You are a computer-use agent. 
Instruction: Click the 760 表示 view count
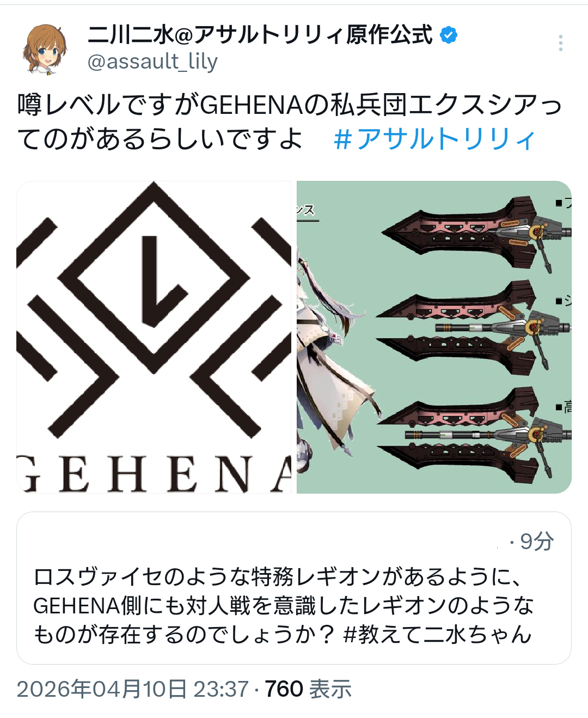coord(308,689)
